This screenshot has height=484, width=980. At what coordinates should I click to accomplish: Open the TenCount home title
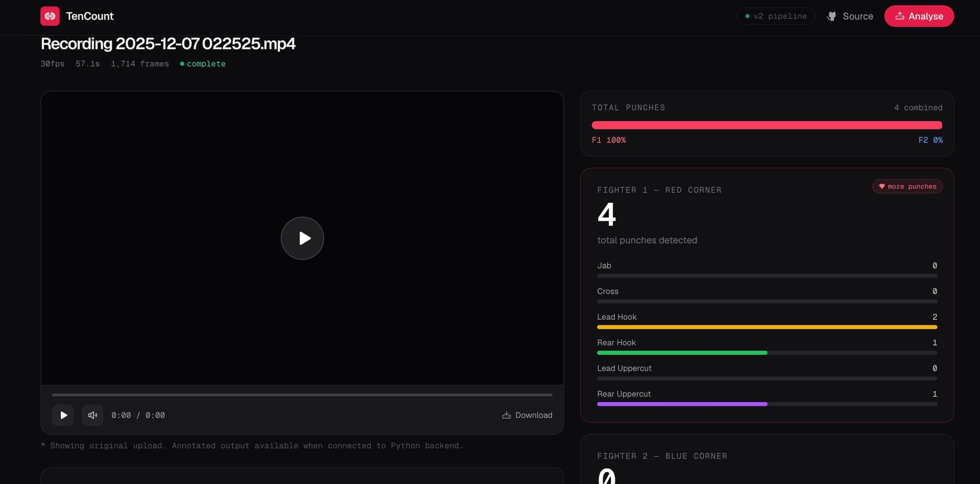point(90,16)
